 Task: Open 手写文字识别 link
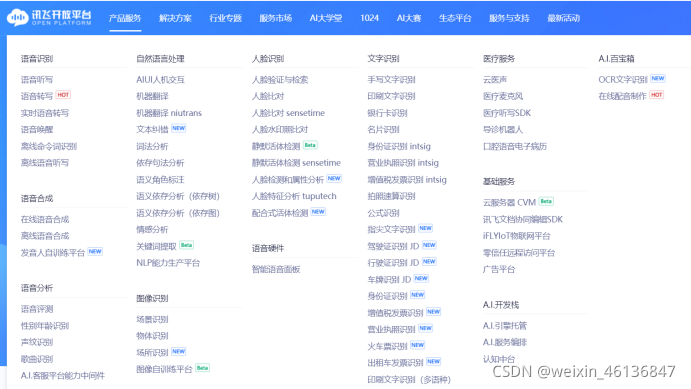(x=391, y=80)
